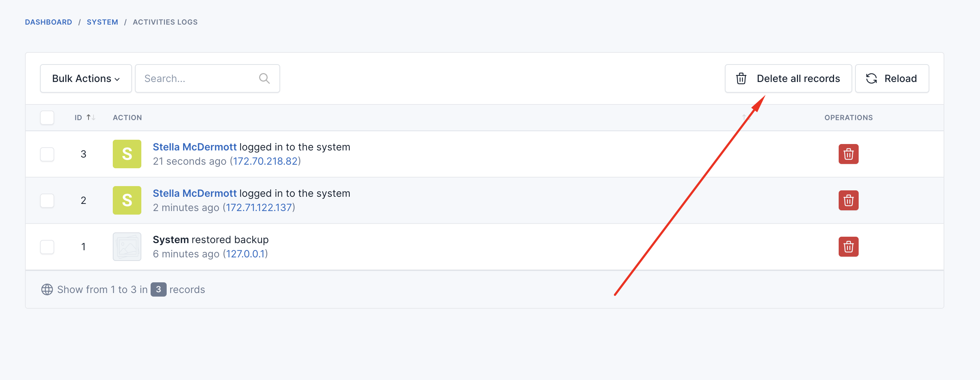Sort by the Action column header
This screenshot has height=380, width=980.
(x=127, y=117)
